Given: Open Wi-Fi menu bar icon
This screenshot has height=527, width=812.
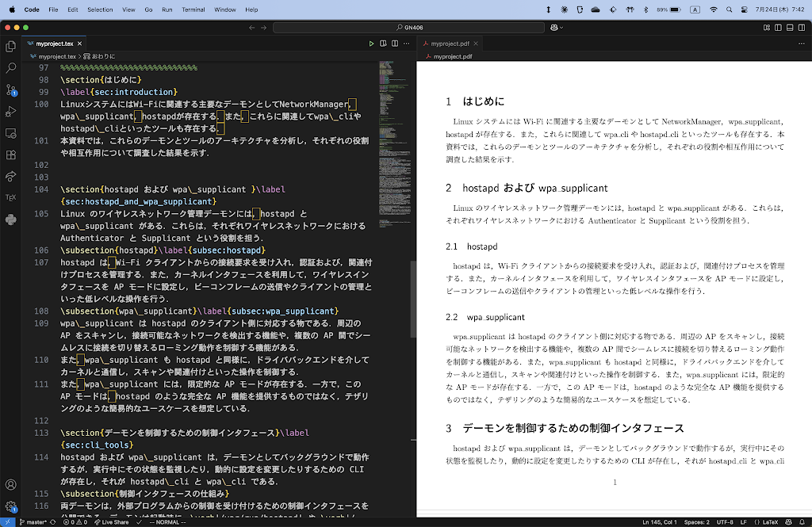Looking at the screenshot, I should click(713, 10).
